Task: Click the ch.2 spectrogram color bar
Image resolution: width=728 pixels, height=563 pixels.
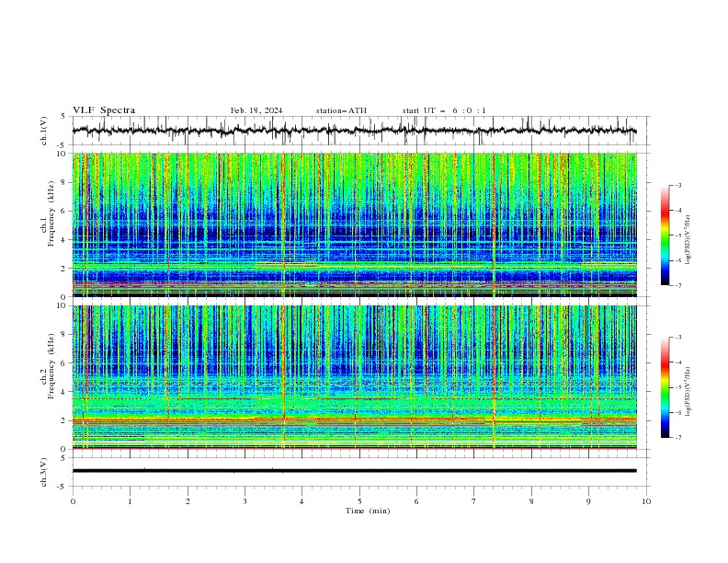Action: pyautogui.click(x=665, y=387)
